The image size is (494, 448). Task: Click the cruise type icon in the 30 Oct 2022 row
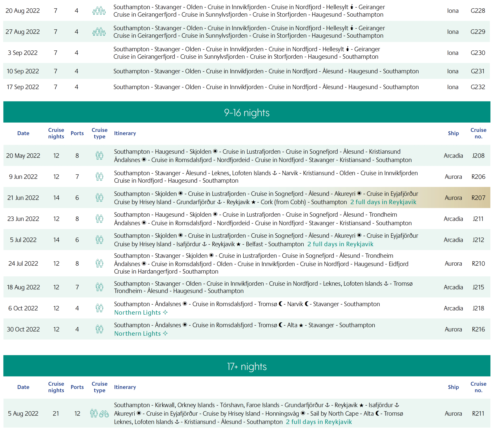pyautogui.click(x=100, y=329)
